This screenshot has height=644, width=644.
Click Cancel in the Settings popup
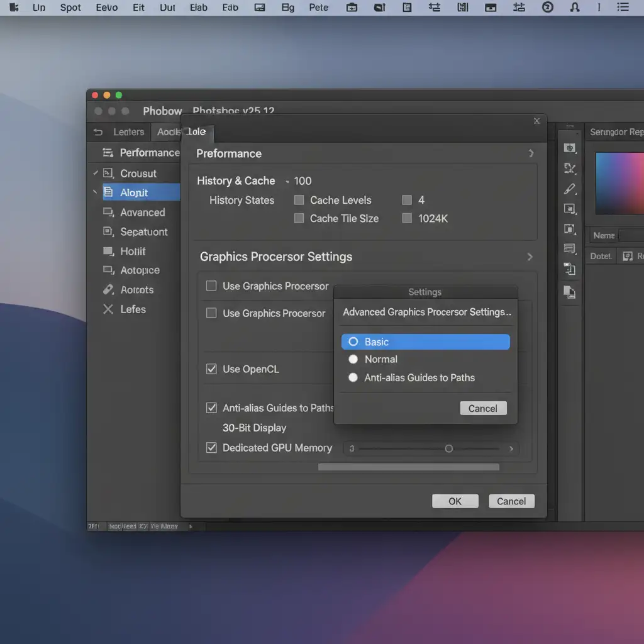[483, 408]
